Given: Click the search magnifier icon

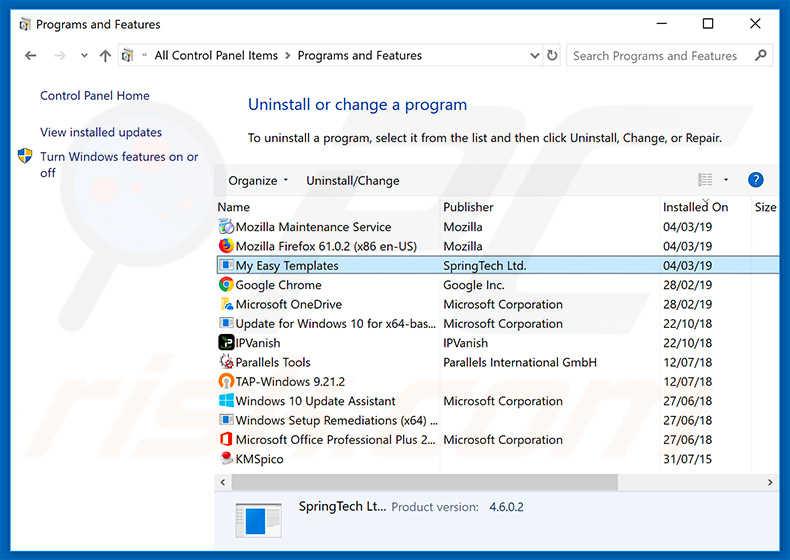Looking at the screenshot, I should (761, 55).
